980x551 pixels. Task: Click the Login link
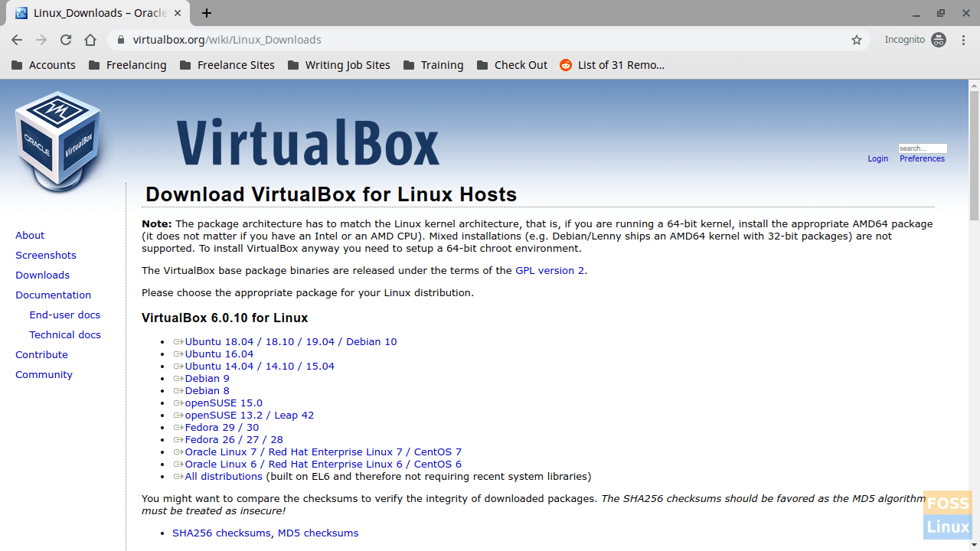coord(878,158)
